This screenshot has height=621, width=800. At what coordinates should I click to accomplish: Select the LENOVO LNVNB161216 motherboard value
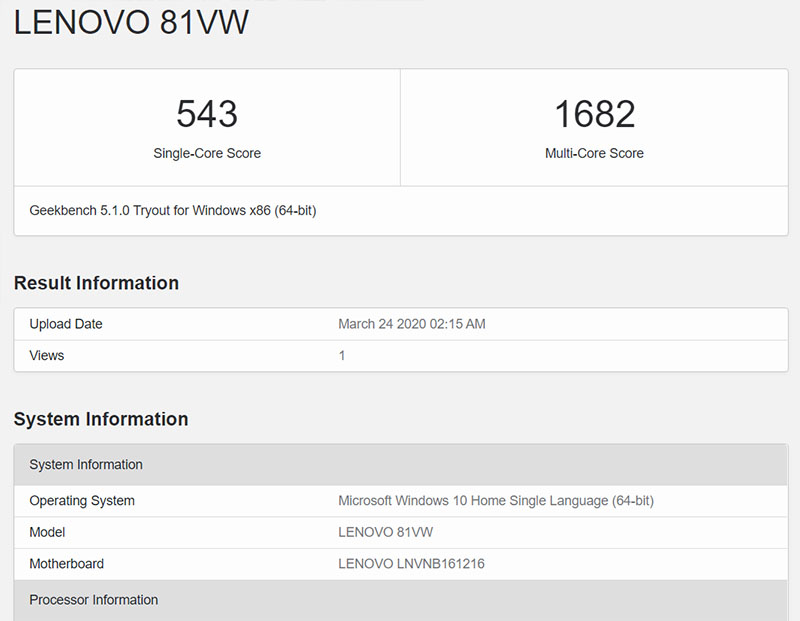pyautogui.click(x=411, y=564)
